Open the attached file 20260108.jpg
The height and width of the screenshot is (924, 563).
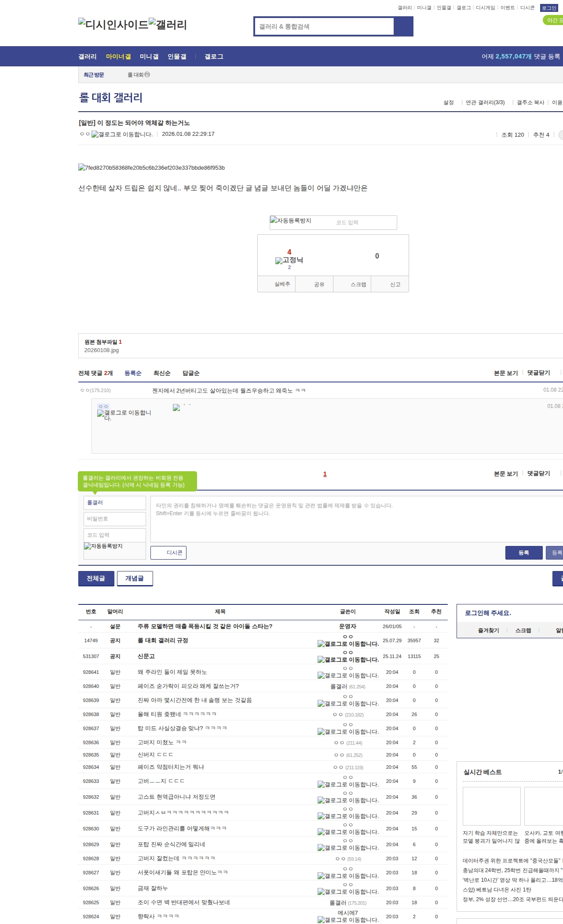pyautogui.click(x=102, y=350)
